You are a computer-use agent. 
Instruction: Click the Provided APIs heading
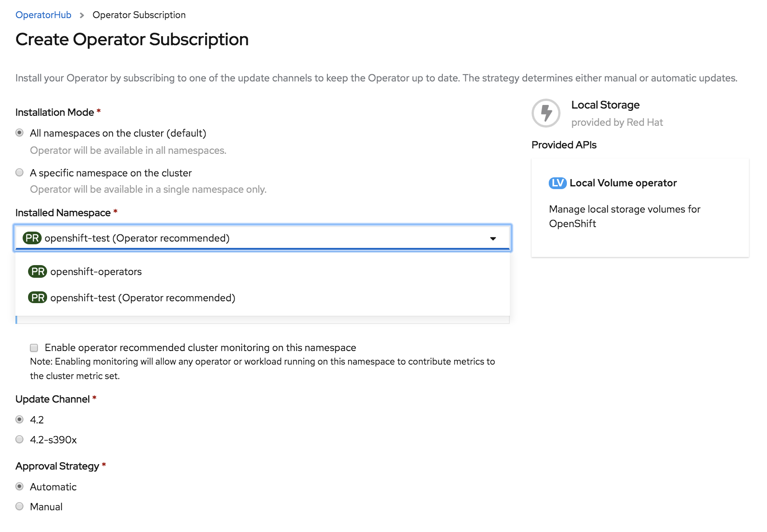[x=564, y=145]
